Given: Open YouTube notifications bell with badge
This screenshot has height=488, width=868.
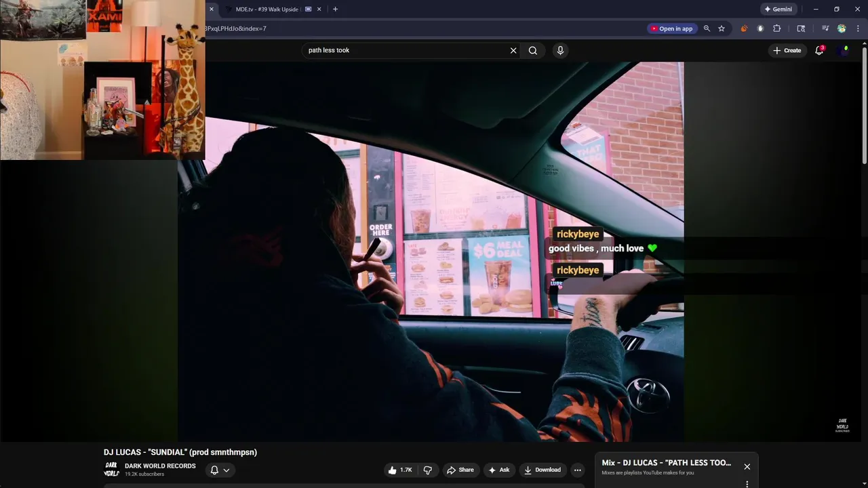Looking at the screenshot, I should pos(819,50).
